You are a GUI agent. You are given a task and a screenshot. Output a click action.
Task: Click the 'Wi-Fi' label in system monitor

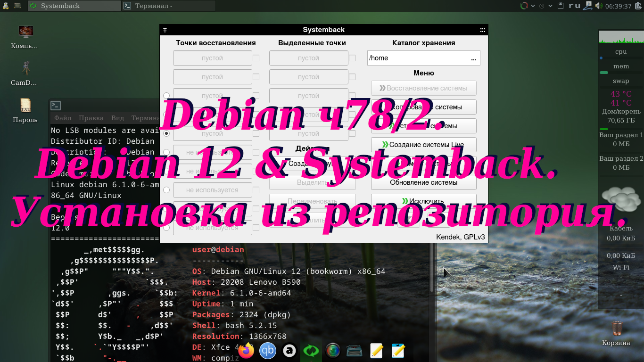[x=621, y=267]
